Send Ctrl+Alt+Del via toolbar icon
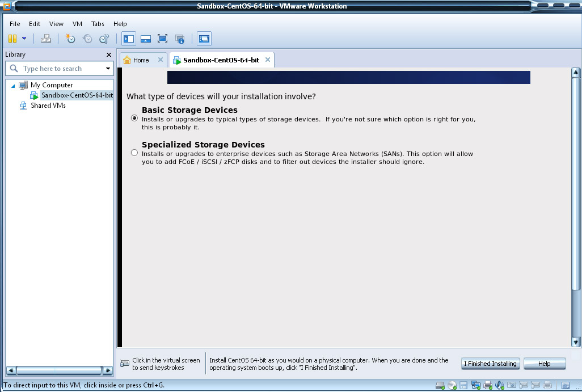Viewport: 582px width, 392px height. point(45,39)
